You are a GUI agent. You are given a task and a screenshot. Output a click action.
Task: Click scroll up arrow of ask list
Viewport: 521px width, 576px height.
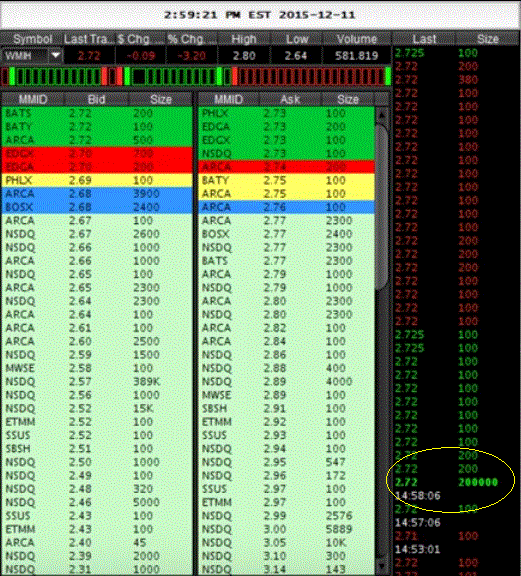382,115
